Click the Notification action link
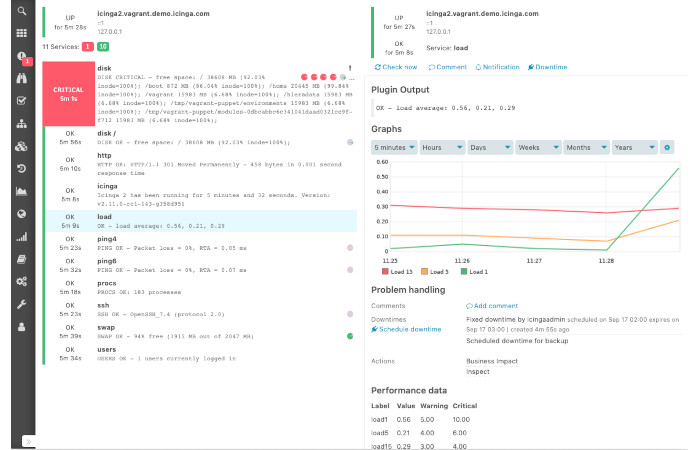 [x=497, y=67]
